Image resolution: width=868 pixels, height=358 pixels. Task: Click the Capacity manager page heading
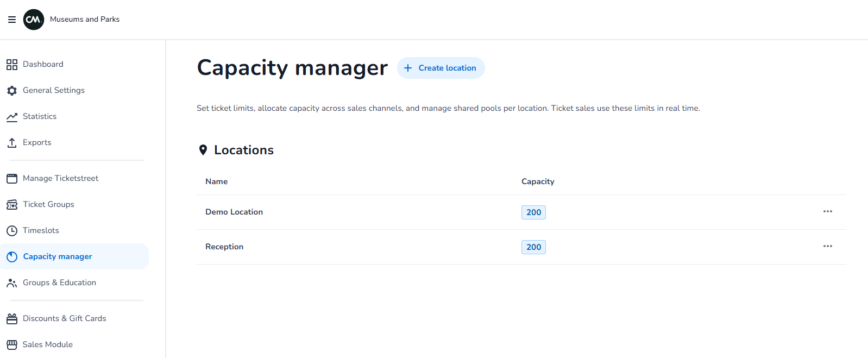coord(292,68)
